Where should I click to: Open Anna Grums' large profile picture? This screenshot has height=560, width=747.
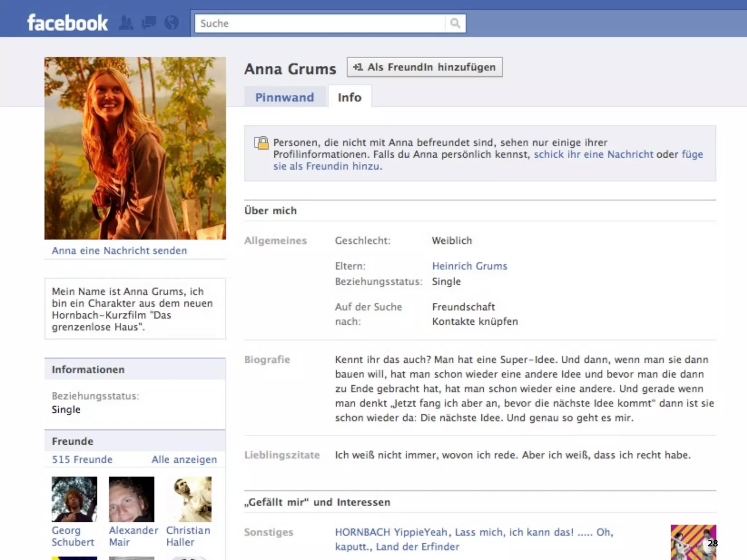135,148
